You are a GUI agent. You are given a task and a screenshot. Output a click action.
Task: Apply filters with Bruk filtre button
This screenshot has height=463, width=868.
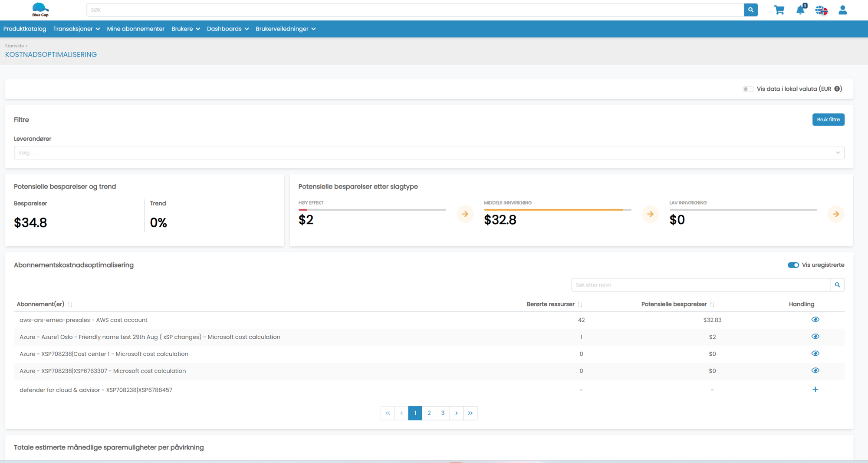point(828,119)
